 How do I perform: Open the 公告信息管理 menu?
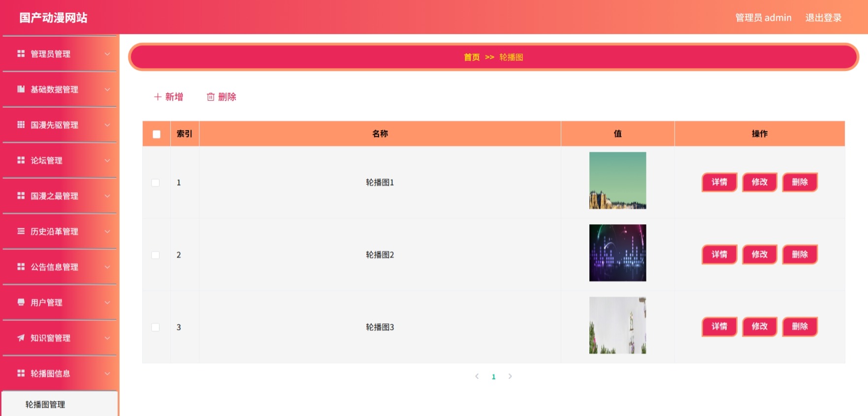click(60, 267)
